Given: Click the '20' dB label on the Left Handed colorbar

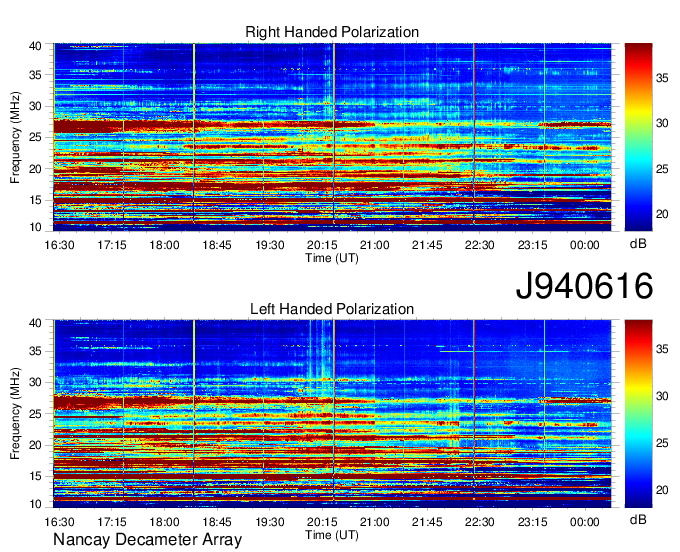Looking at the screenshot, I should [x=662, y=490].
